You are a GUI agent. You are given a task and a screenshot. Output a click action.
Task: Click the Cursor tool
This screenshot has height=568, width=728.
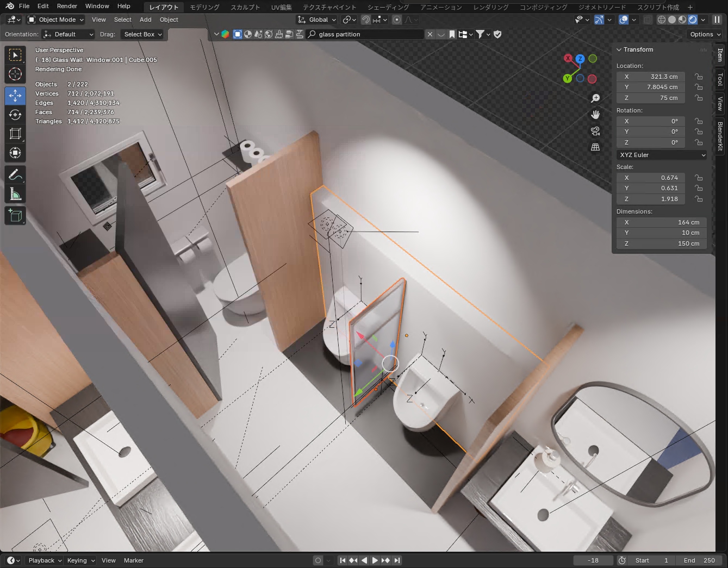coord(15,74)
